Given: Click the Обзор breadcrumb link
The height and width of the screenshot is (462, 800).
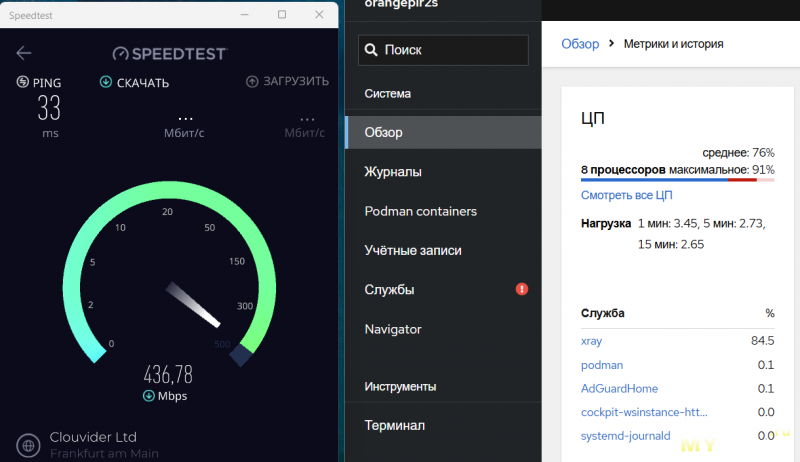Looking at the screenshot, I should 580,44.
